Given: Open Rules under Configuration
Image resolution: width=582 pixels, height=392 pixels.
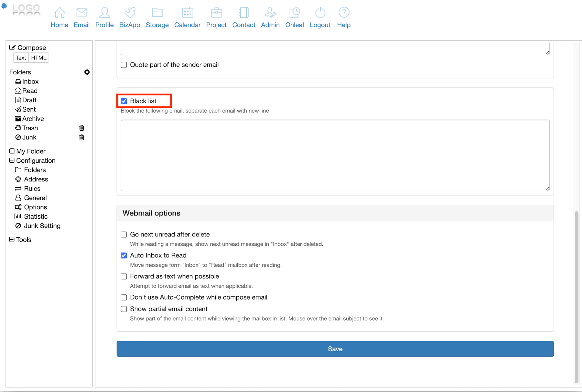Looking at the screenshot, I should tap(32, 189).
